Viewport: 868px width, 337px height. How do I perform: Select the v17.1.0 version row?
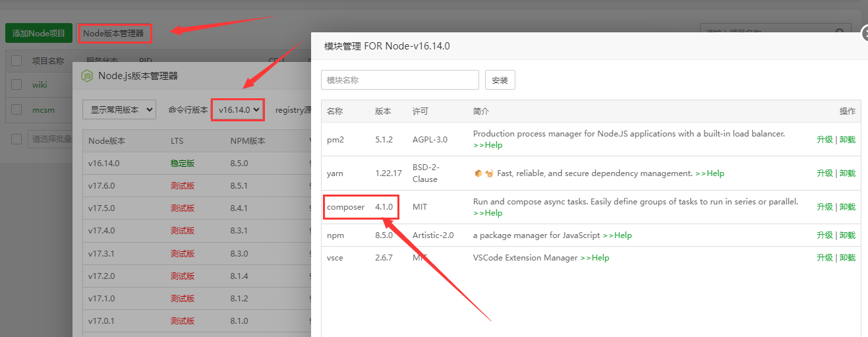click(196, 298)
